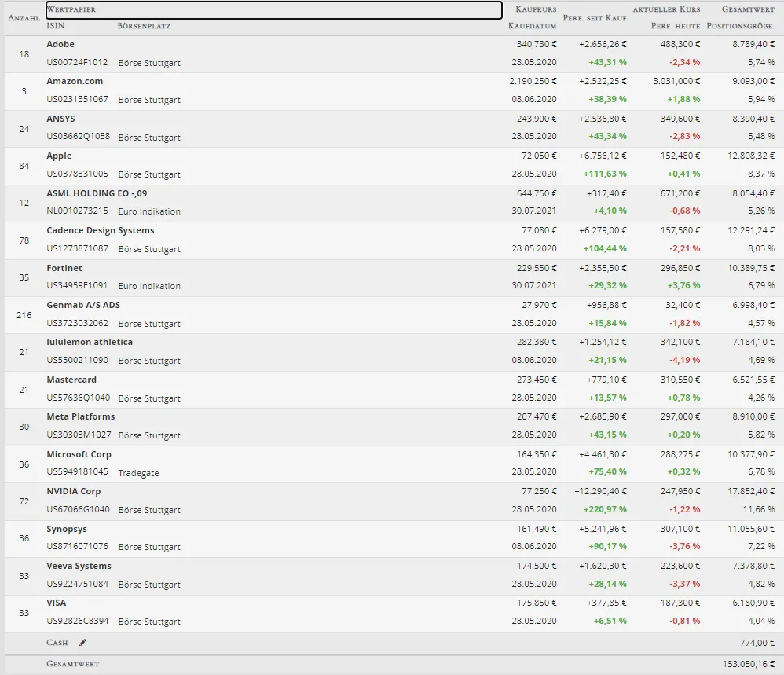The width and height of the screenshot is (784, 675).
Task: Click quantity 84 in Apple row
Action: click(24, 166)
